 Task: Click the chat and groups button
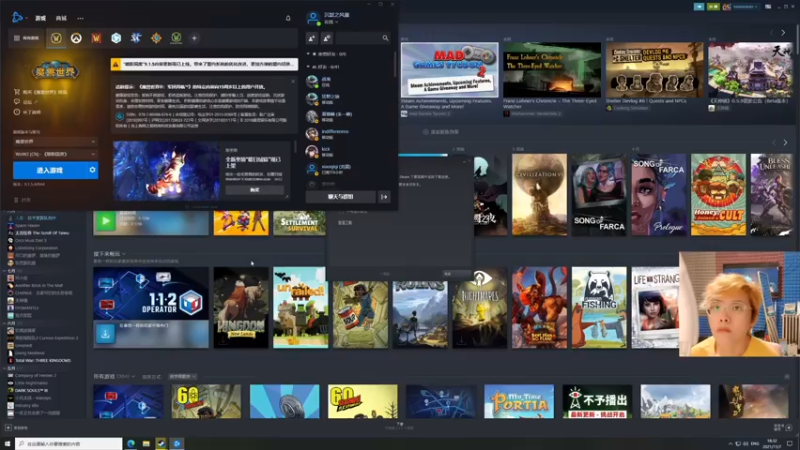click(x=340, y=196)
